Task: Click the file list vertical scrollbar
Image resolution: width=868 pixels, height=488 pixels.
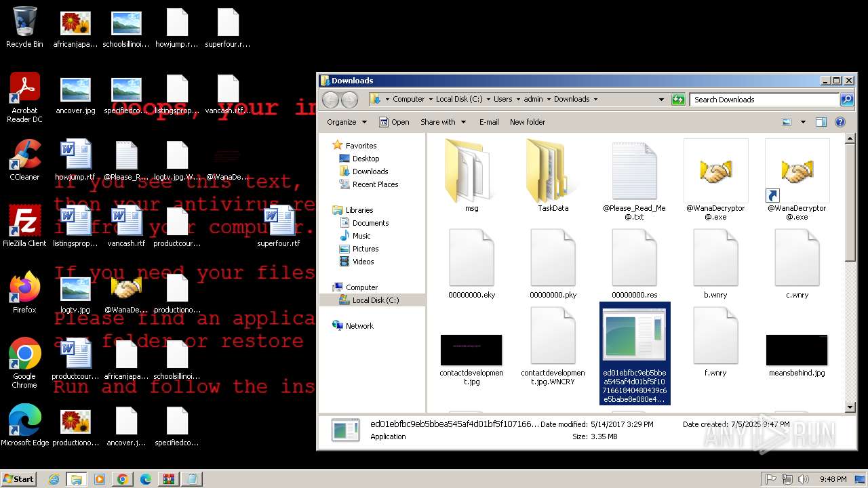Action: (x=850, y=272)
